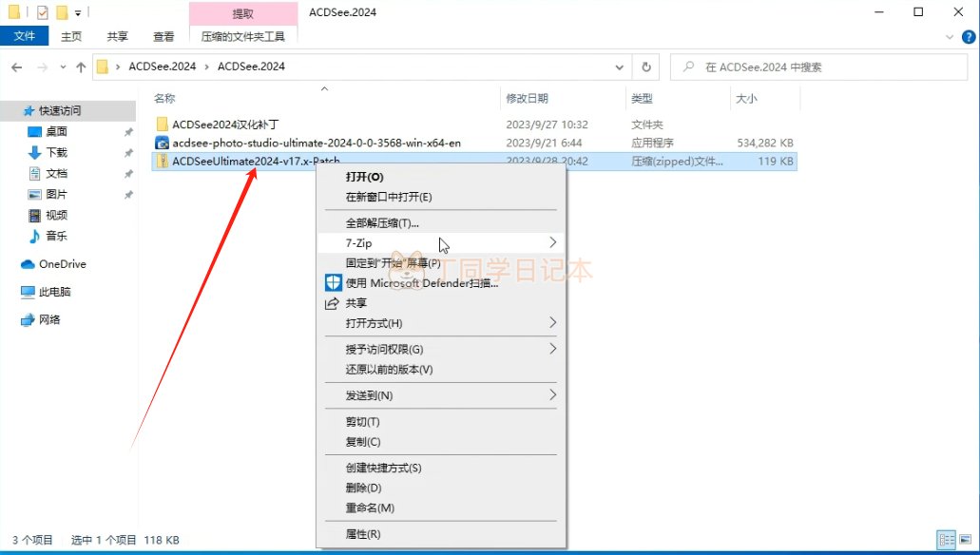
Task: Unpin 图片 using its pin icon
Action: [x=128, y=195]
